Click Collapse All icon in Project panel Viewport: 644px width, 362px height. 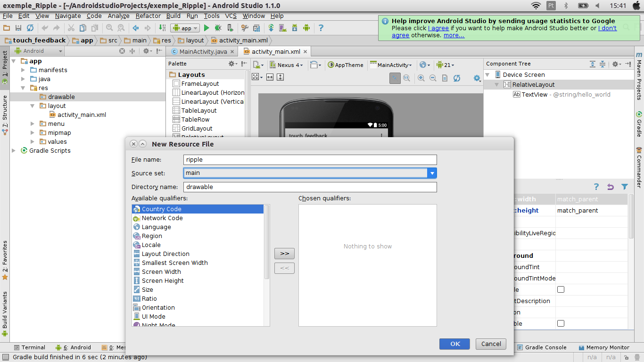pyautogui.click(x=132, y=51)
